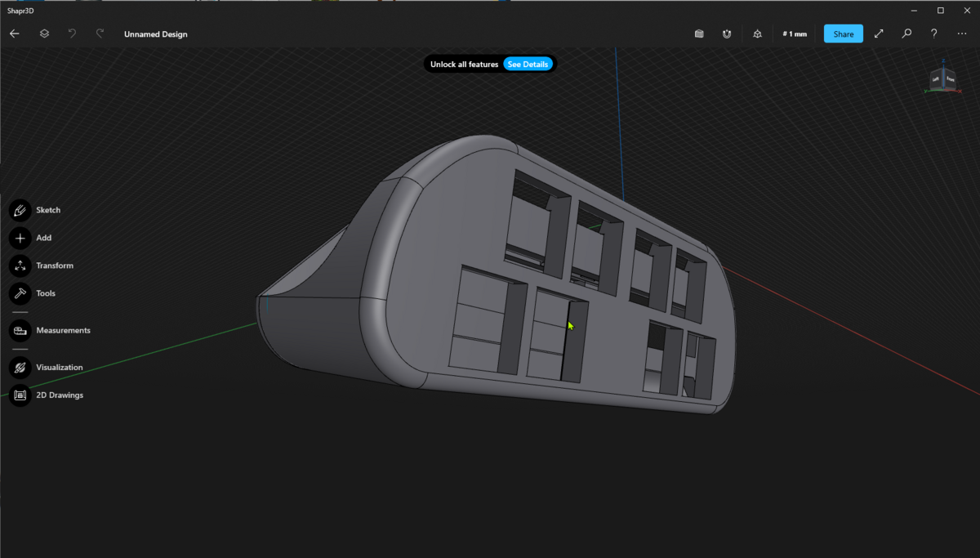Open the Tools hammer menu
980x558 pixels.
click(x=20, y=293)
